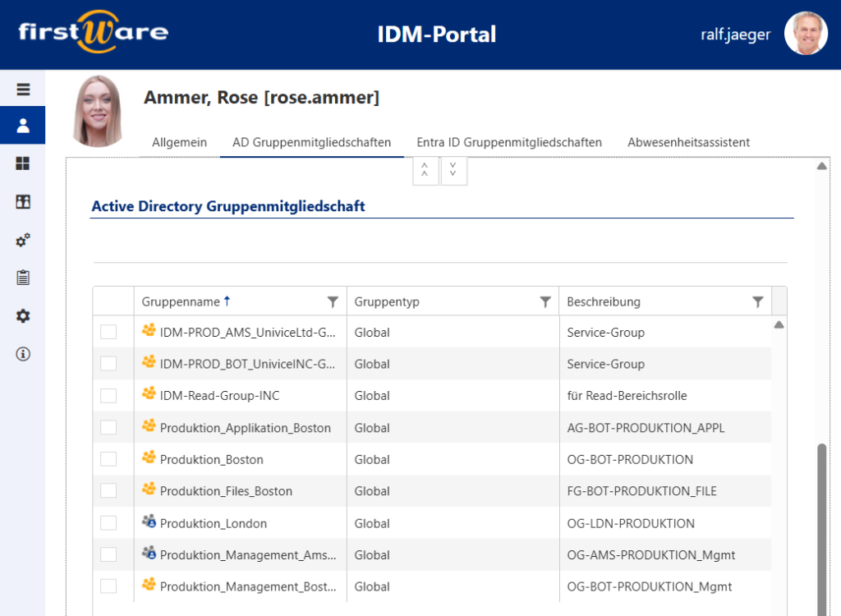
Task: Open the apps grid icon in sidebar
Action: [x=22, y=163]
